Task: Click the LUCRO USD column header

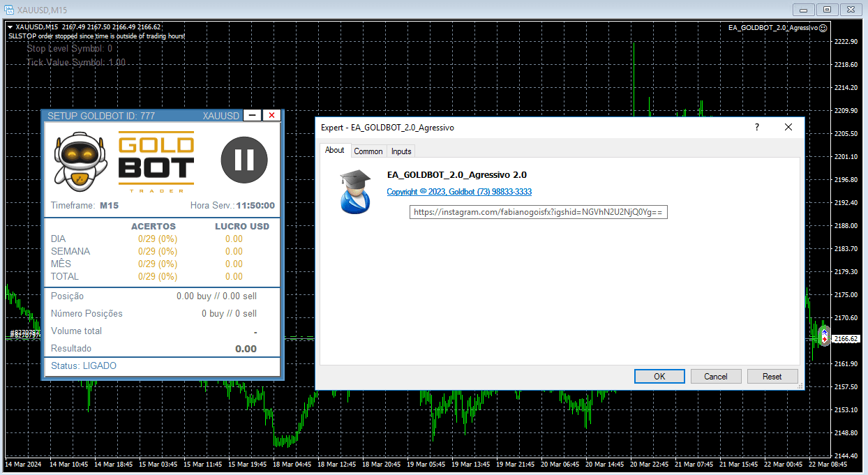Action: pyautogui.click(x=242, y=227)
